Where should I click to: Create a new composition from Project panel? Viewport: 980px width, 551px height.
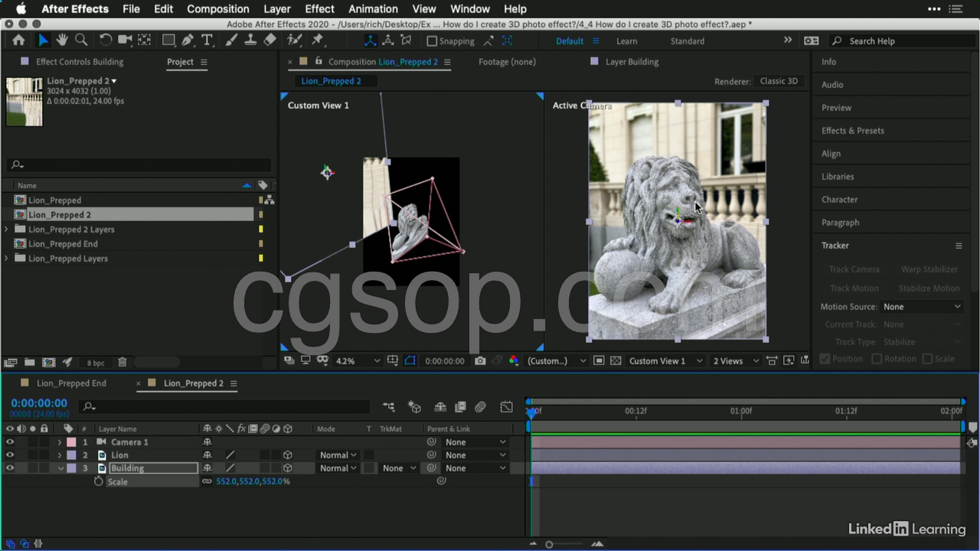(48, 362)
